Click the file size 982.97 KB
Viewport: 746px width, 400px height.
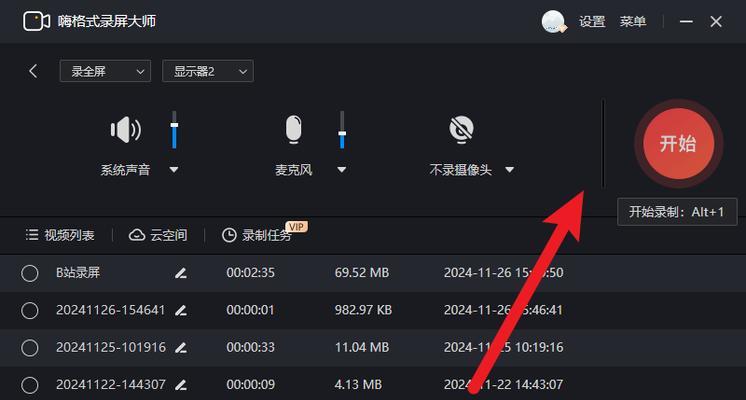point(363,310)
